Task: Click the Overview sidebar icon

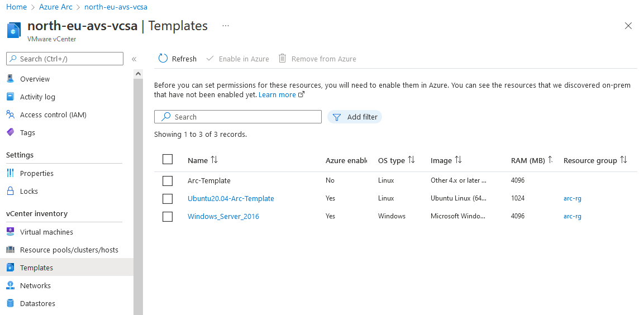Action: click(10, 79)
